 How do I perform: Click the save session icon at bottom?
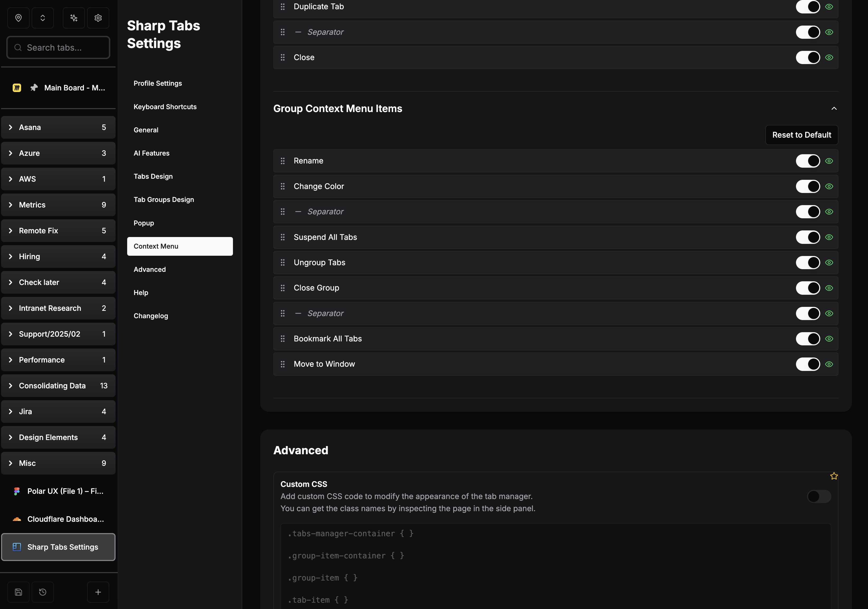(x=18, y=592)
